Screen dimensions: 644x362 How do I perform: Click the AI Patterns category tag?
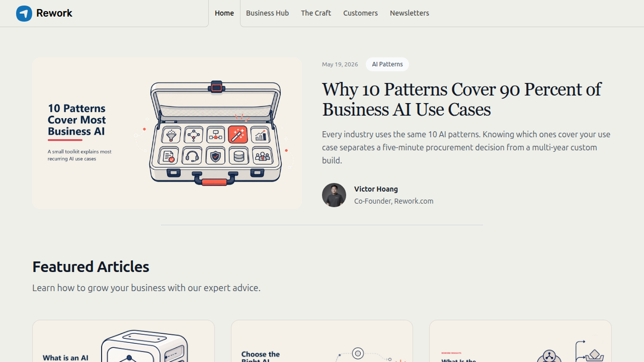click(x=387, y=64)
